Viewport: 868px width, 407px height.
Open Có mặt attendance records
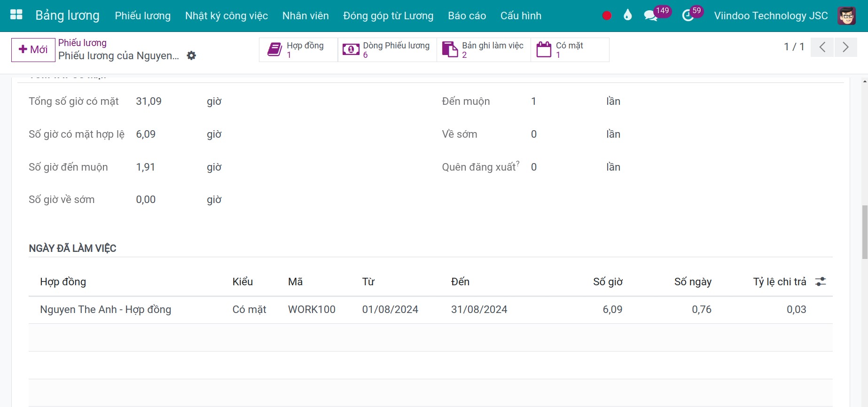click(x=570, y=50)
